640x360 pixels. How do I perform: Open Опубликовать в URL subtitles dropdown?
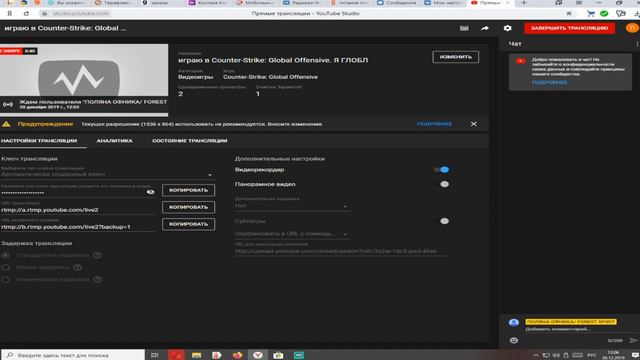[x=291, y=234]
